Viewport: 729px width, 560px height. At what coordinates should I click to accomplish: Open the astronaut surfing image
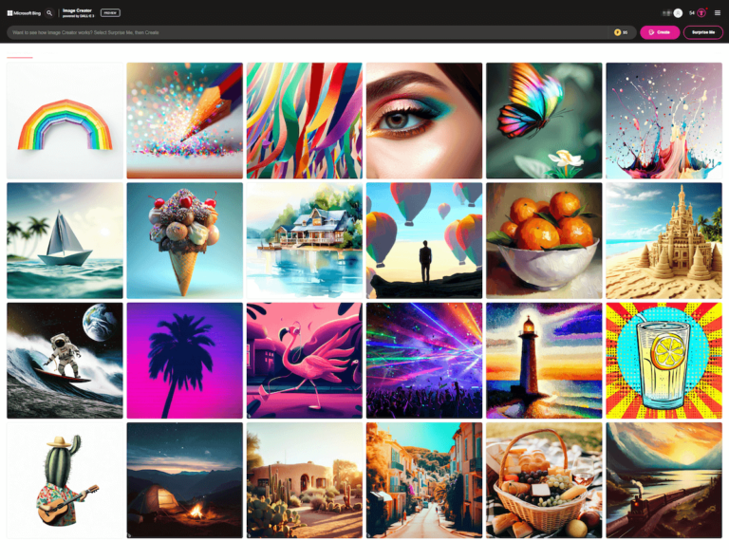coord(65,360)
